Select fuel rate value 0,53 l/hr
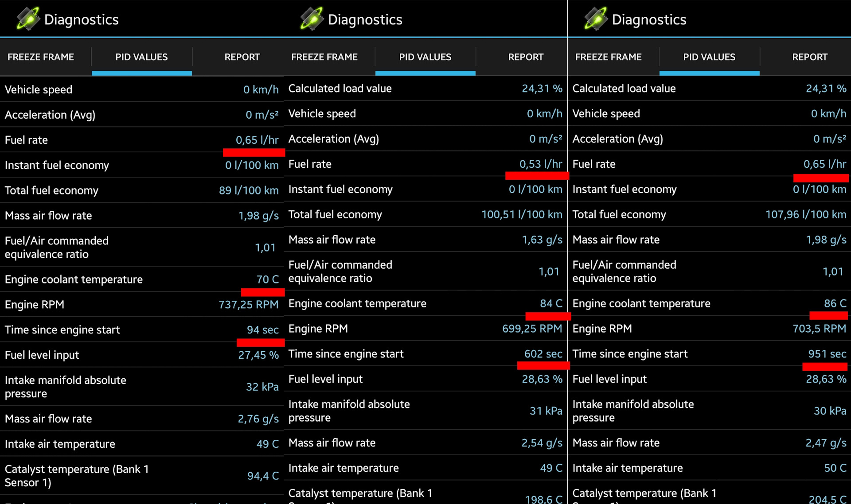Screen dimensions: 851x504 pos(541,164)
